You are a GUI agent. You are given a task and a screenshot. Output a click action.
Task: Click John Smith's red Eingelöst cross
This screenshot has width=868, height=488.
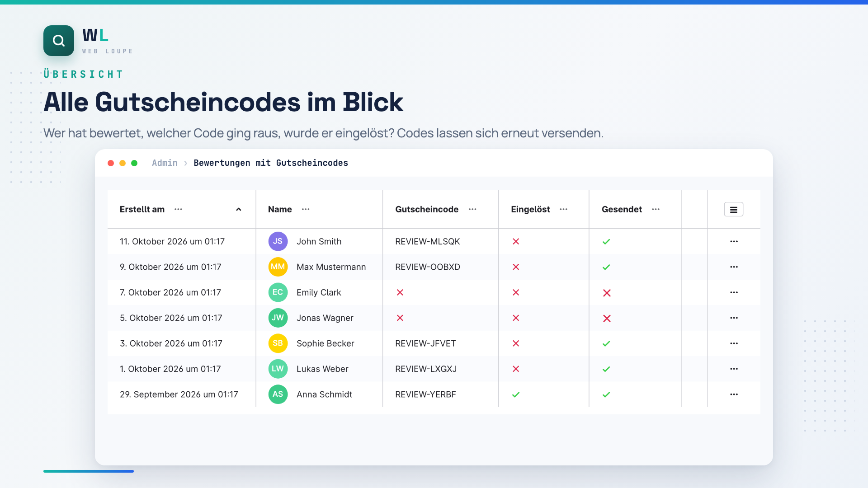516,241
